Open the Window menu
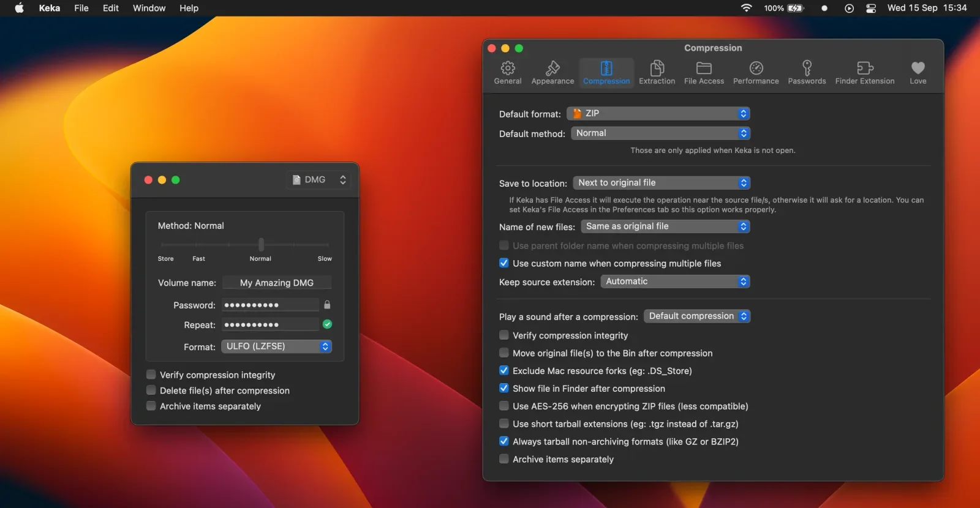The width and height of the screenshot is (980, 508). pyautogui.click(x=149, y=8)
